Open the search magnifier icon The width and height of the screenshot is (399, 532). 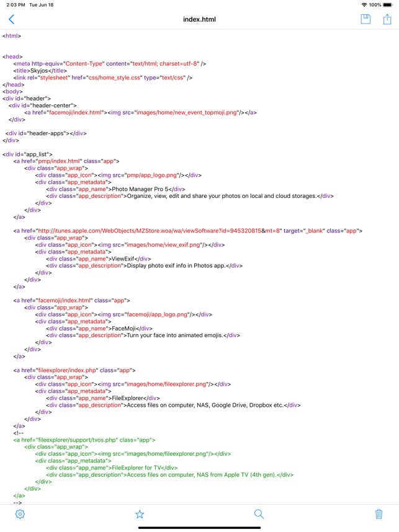[x=259, y=514]
